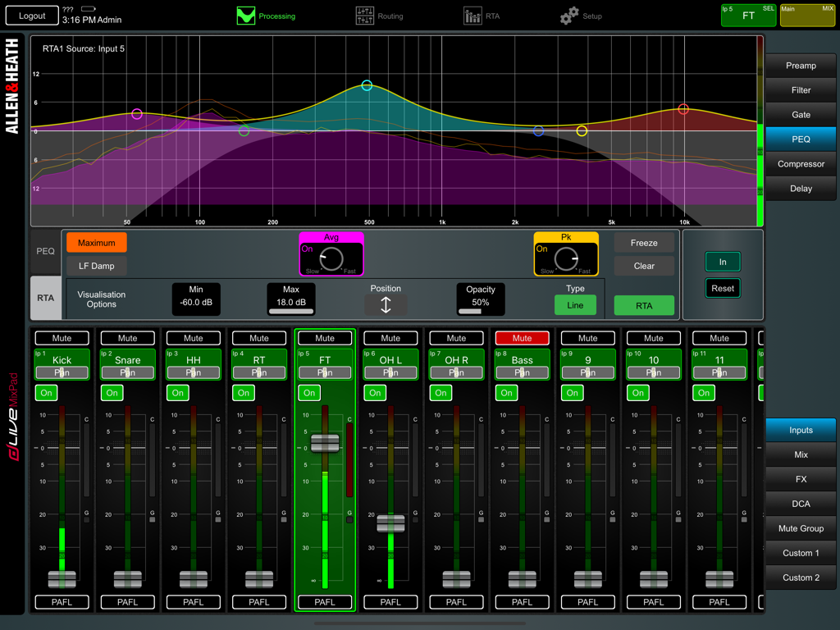Click the Position arrows control

(x=386, y=304)
